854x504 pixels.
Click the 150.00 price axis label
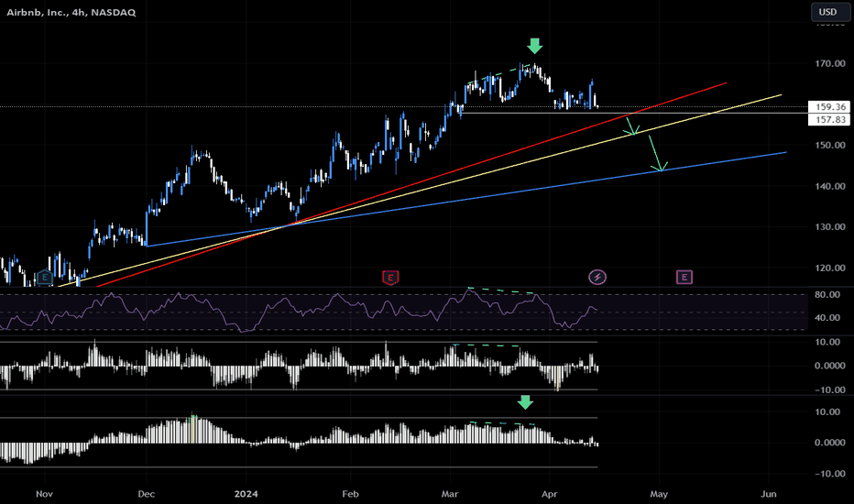click(830, 146)
